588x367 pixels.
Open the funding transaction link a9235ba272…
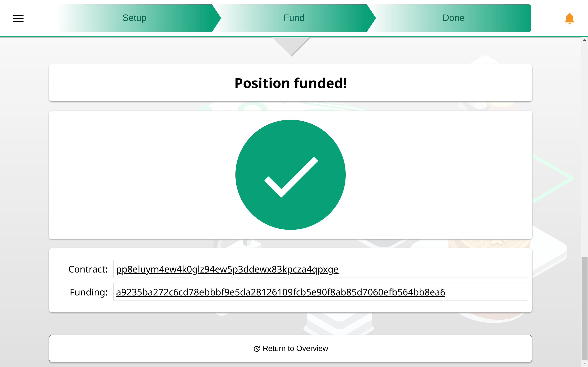[280, 292]
